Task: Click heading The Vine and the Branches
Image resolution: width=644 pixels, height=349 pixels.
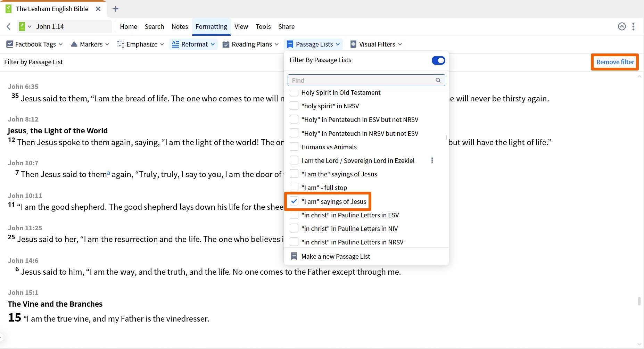Action: [x=55, y=304]
